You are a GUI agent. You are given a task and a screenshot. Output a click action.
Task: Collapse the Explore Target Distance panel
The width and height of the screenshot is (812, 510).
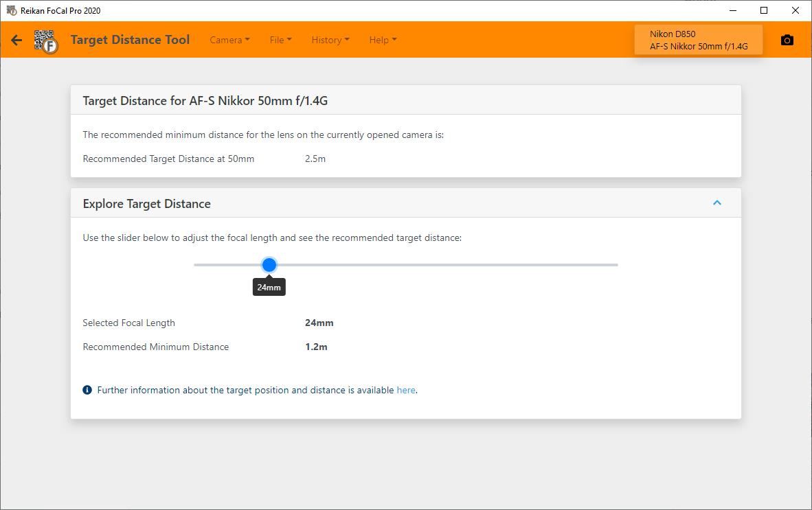[717, 202]
